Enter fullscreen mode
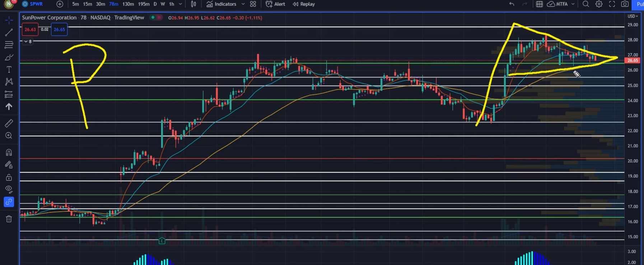The height and width of the screenshot is (265, 644). (x=612, y=4)
